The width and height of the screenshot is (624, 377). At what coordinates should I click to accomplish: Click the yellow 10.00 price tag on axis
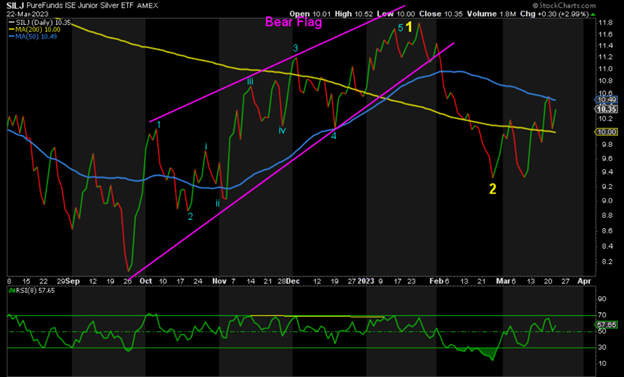(x=606, y=132)
